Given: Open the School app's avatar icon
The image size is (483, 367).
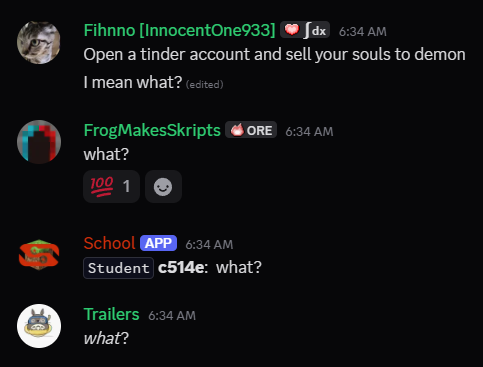Looking at the screenshot, I should [x=39, y=255].
